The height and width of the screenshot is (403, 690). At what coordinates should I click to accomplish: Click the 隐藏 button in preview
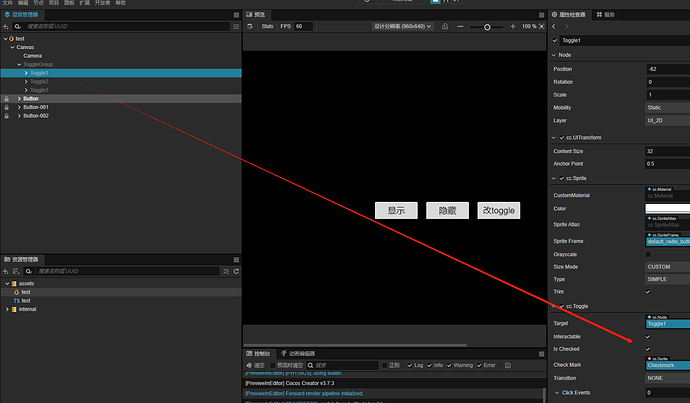(x=448, y=211)
